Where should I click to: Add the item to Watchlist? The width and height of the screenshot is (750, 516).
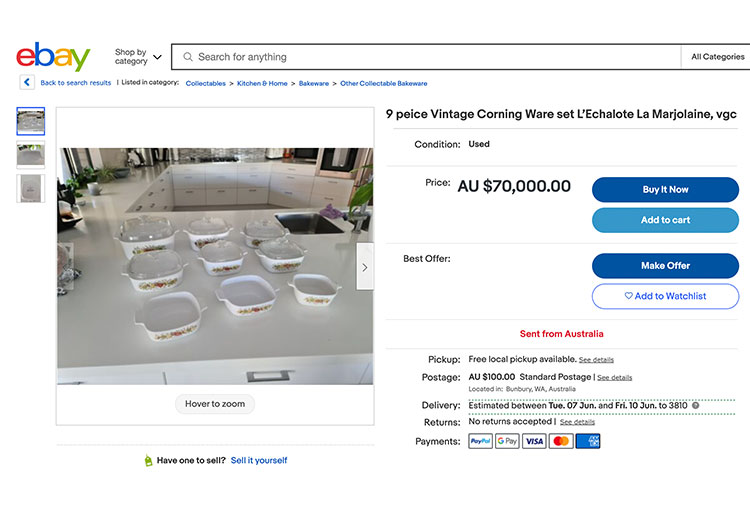[x=665, y=296]
